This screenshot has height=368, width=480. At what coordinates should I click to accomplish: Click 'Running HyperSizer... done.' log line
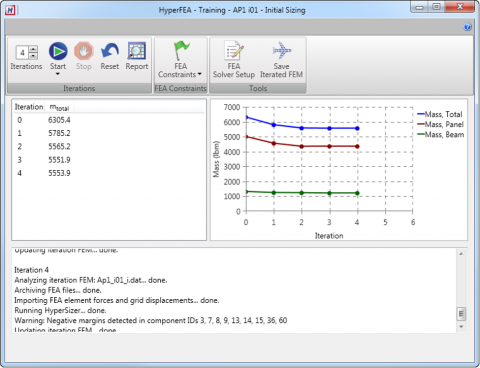tap(60, 311)
